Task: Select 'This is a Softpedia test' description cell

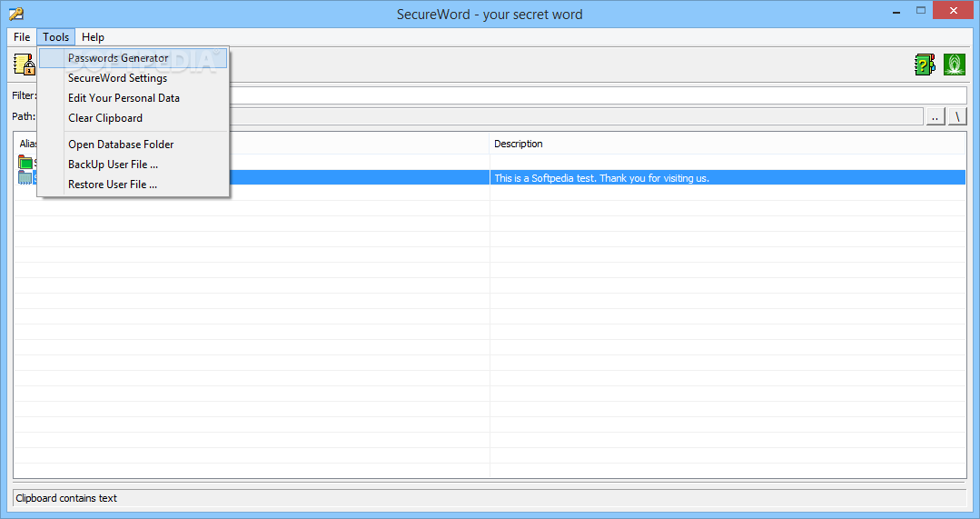Action: 728,178
